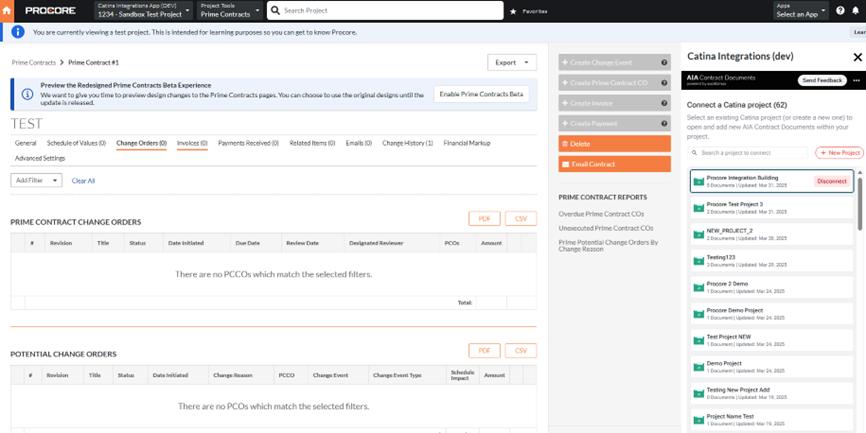Click help icon next to Create Invoice

tap(664, 103)
